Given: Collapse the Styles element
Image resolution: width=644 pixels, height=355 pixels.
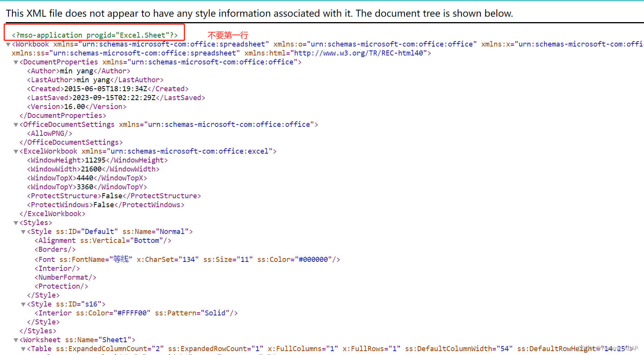Looking at the screenshot, I should tap(15, 223).
